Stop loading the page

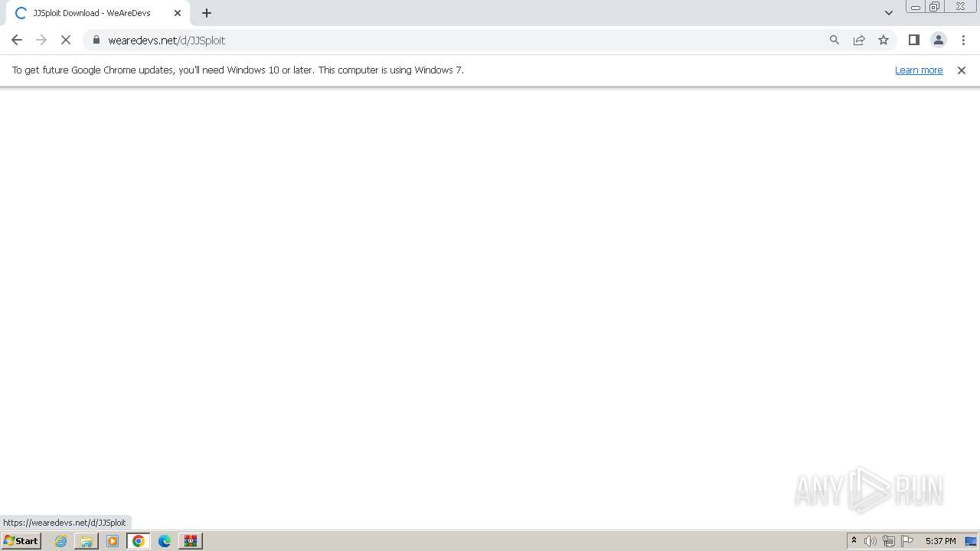(x=66, y=40)
